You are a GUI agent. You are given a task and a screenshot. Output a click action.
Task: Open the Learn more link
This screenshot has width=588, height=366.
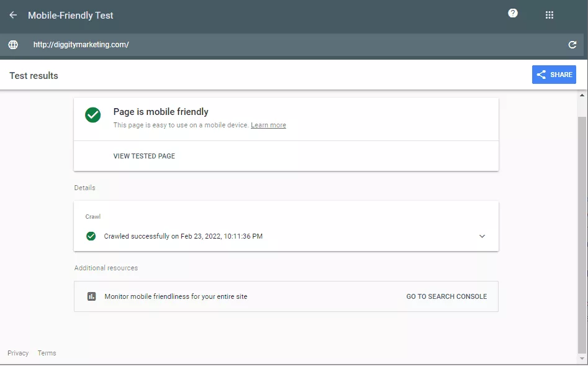tap(268, 125)
